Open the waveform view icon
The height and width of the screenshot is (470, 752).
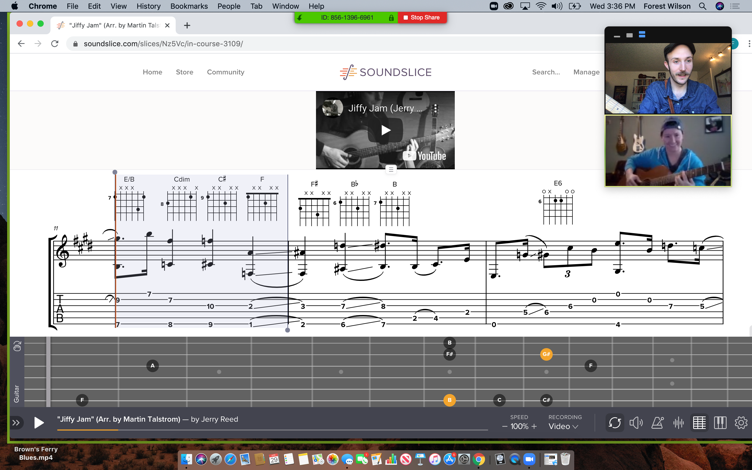coord(678,423)
